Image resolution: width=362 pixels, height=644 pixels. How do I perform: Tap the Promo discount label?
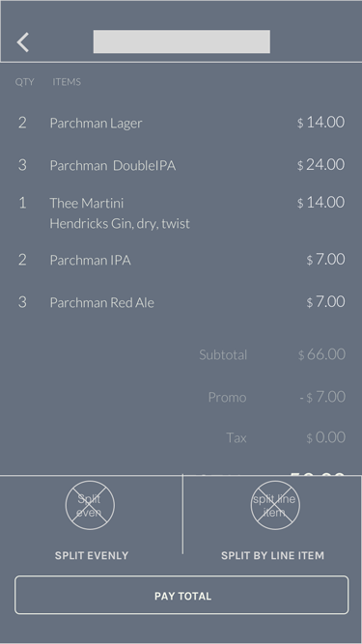(x=228, y=397)
